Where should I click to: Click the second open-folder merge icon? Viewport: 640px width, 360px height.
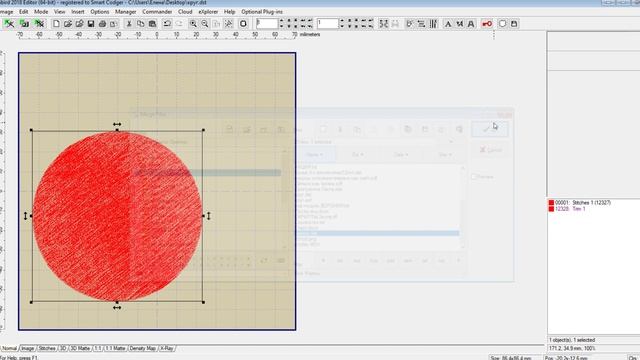[79, 24]
